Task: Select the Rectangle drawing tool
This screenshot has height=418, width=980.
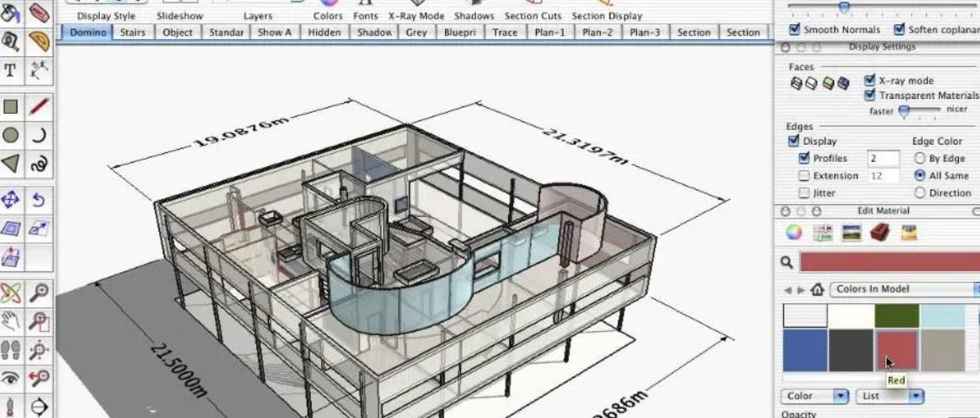Action: pos(12,106)
